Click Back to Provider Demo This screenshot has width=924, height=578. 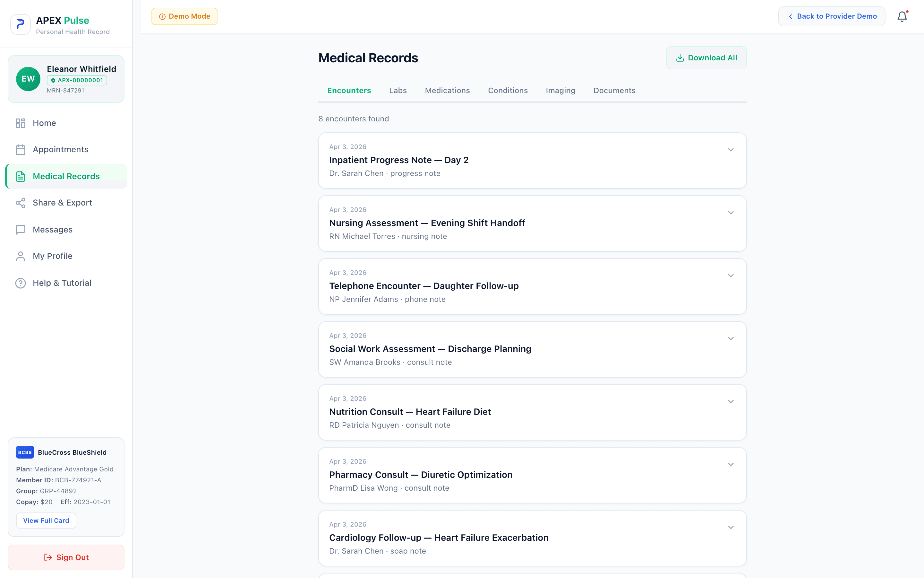pyautogui.click(x=832, y=16)
